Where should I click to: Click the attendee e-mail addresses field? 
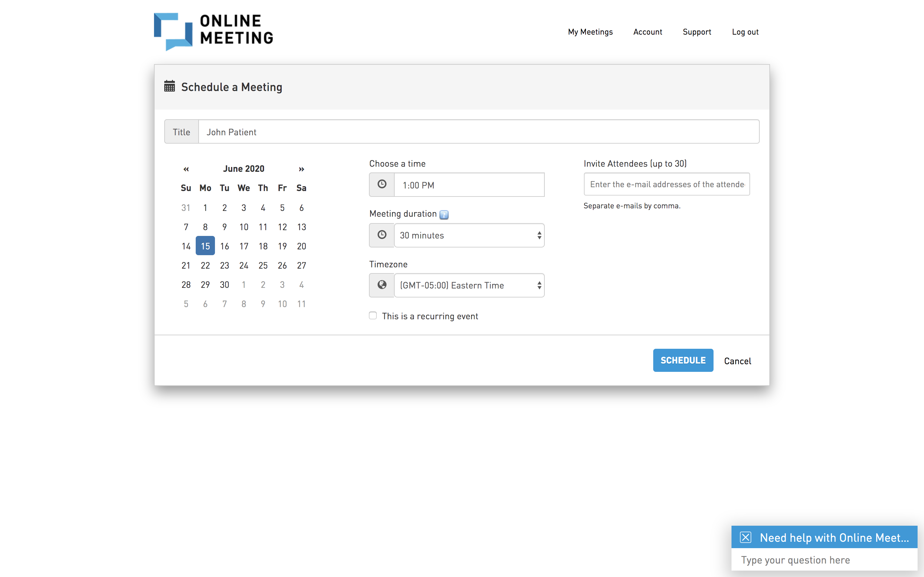666,184
